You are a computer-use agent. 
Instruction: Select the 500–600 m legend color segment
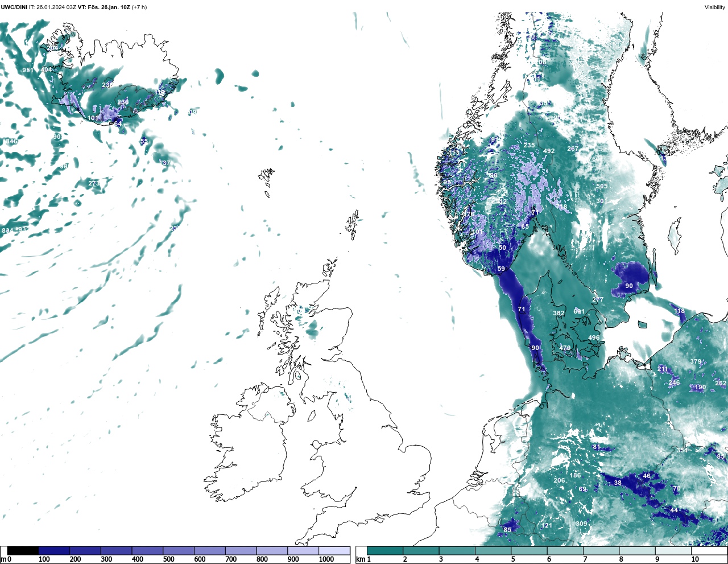179,551
